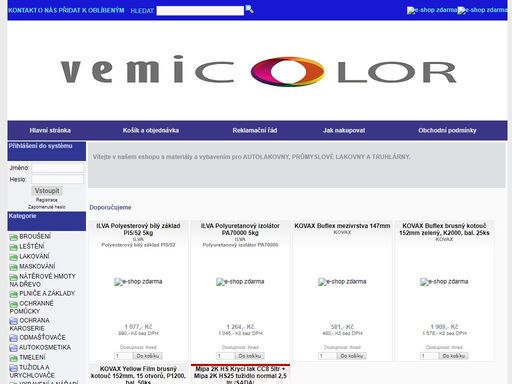Go to Hlavní stránka menu item
Image resolution: width=512 pixels, height=384 pixels.
[50, 130]
